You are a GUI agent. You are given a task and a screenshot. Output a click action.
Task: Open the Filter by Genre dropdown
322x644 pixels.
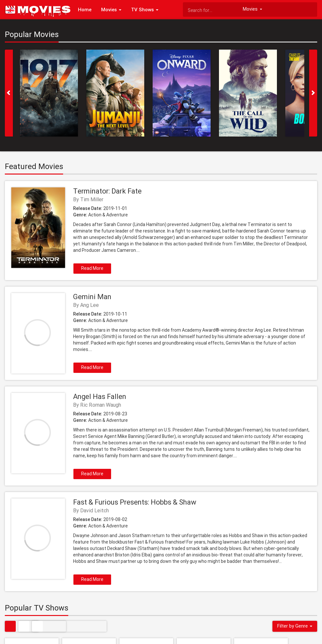[295, 626]
